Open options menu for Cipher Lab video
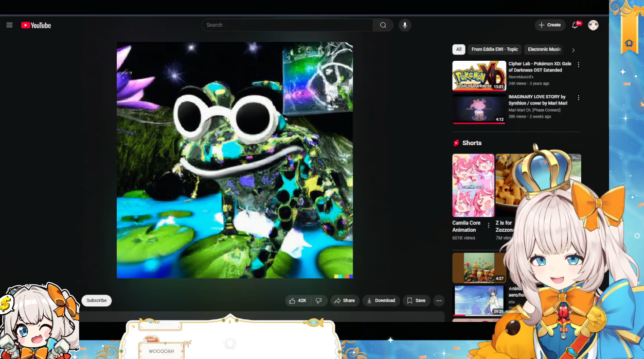The height and width of the screenshot is (359, 644). pyautogui.click(x=578, y=65)
